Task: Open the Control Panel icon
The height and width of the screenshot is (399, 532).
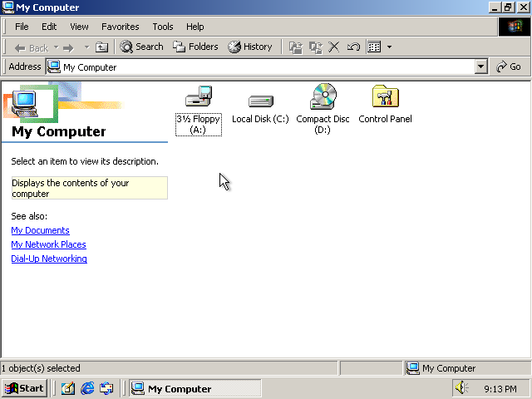Action: (x=385, y=97)
